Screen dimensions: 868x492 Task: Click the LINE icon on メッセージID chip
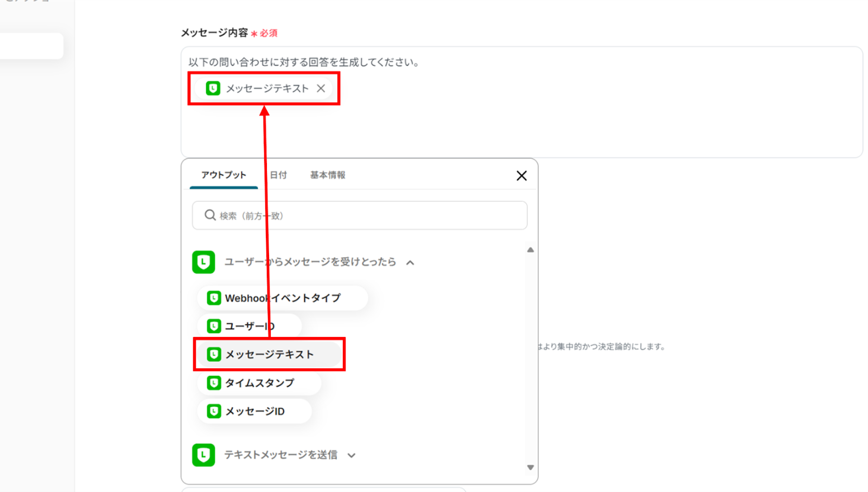[214, 411]
